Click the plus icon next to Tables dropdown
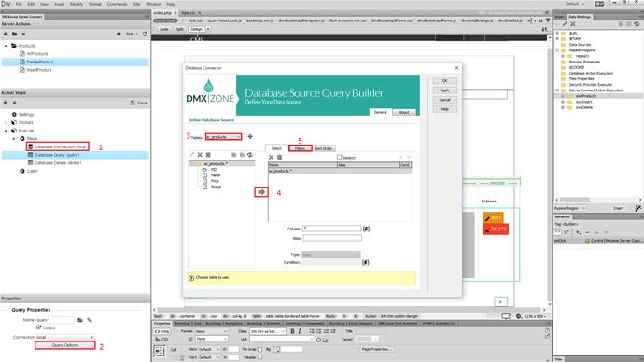 250,136
